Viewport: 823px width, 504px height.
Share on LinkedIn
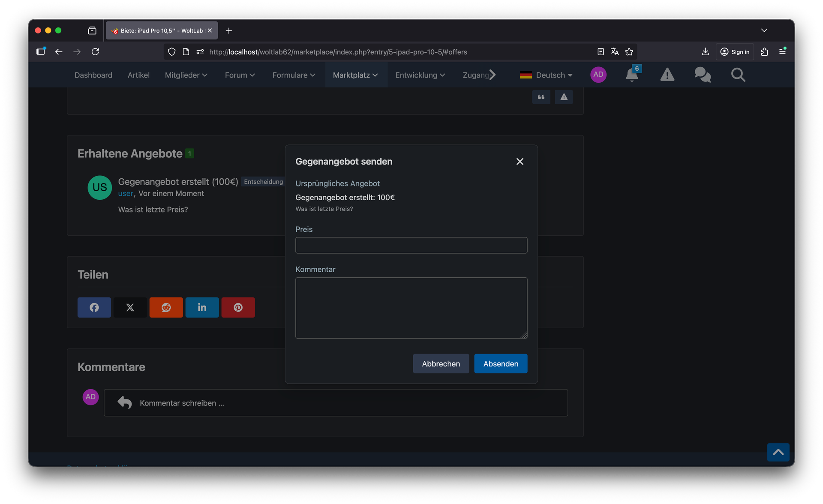[x=202, y=307]
